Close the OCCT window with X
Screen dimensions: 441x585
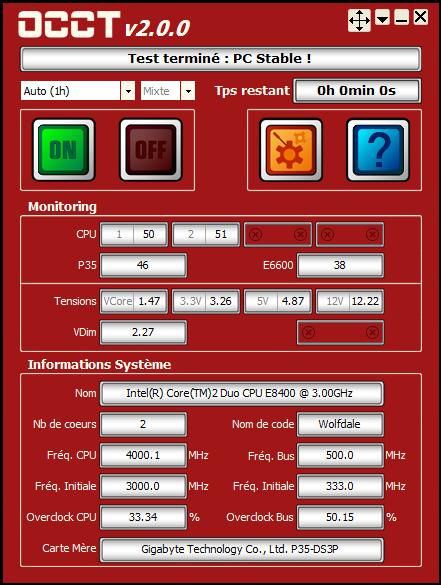pyautogui.click(x=420, y=17)
